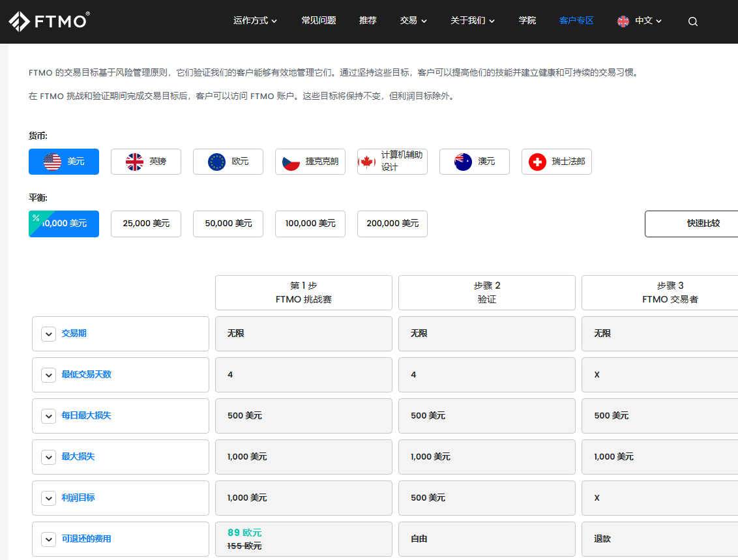Select 捷克克朗 currency option
Viewport: 738px width, 560px height.
[310, 162]
